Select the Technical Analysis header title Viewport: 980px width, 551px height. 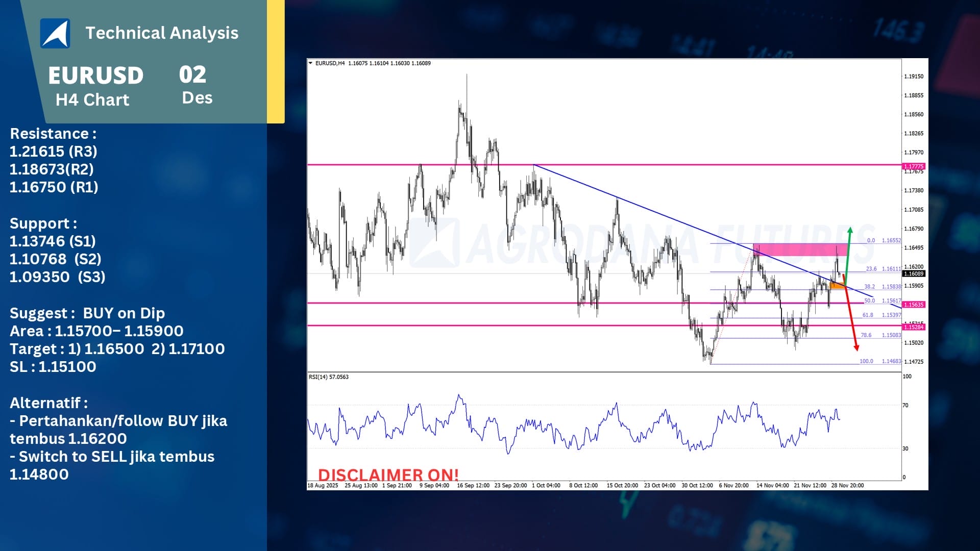pos(162,33)
